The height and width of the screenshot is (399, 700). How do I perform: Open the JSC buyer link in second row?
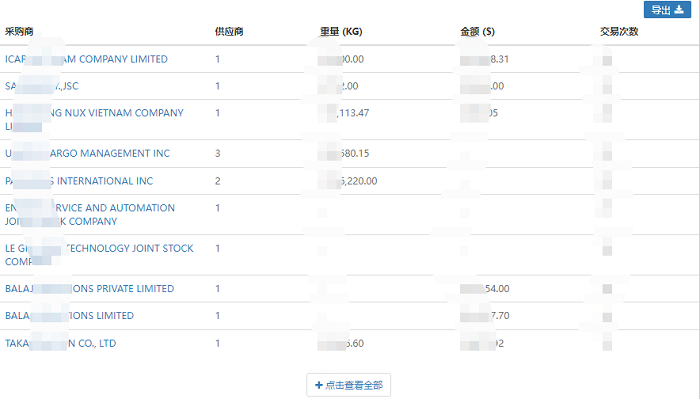pyautogui.click(x=42, y=86)
